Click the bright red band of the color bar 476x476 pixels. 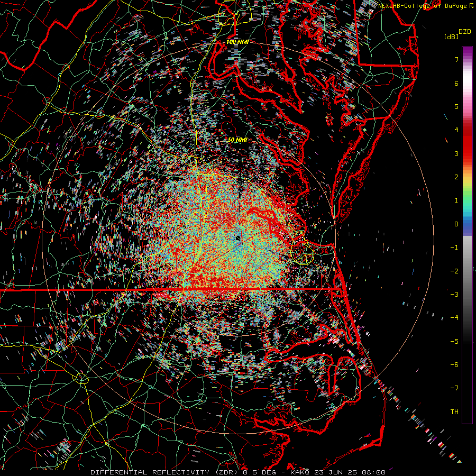click(467, 146)
